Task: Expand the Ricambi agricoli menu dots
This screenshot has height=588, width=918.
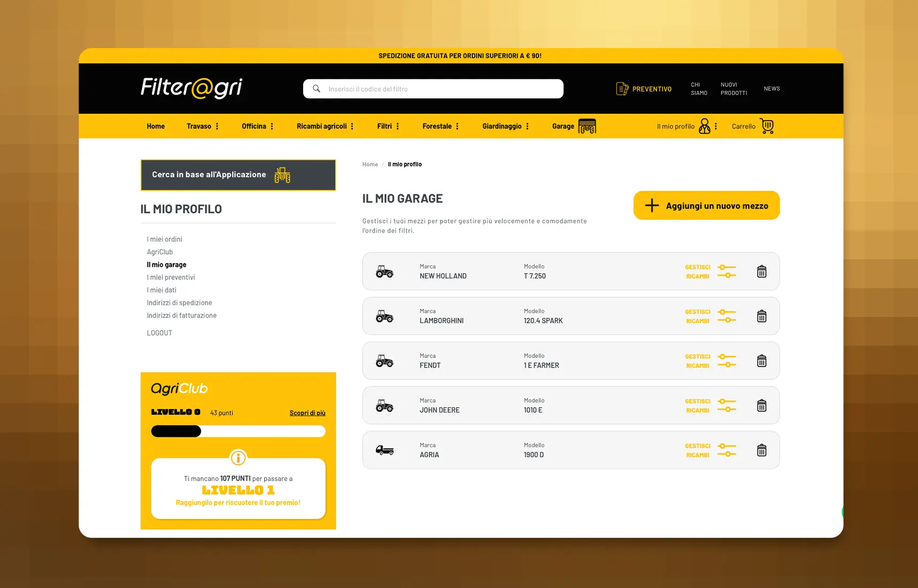Action: pos(352,126)
